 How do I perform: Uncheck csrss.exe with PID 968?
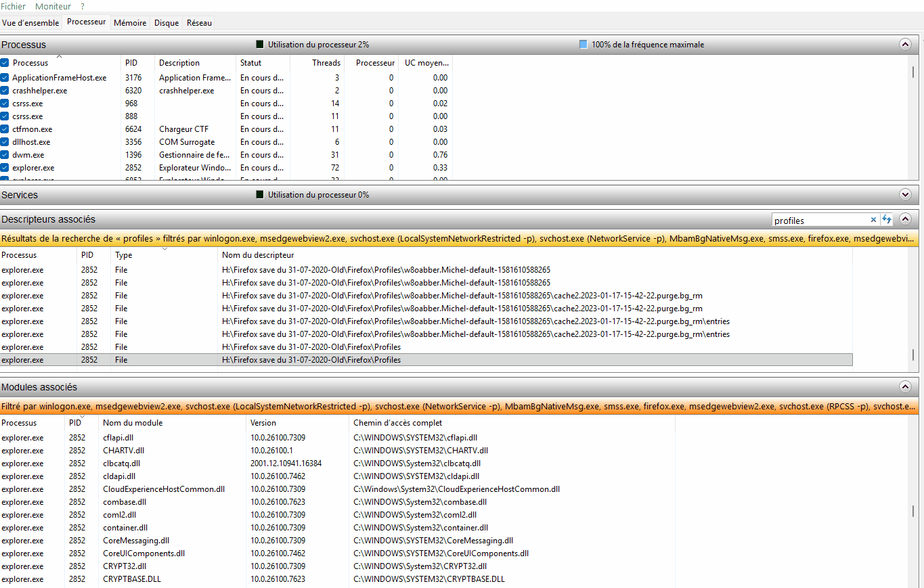[x=5, y=104]
